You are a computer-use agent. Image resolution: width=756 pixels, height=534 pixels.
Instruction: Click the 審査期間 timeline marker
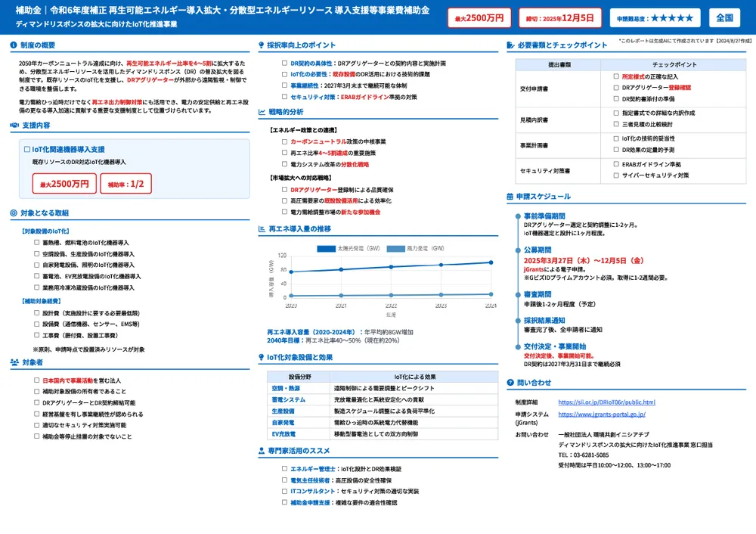518,295
